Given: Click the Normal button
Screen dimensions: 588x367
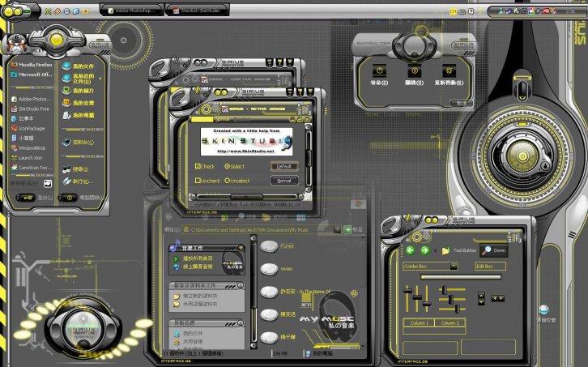Looking at the screenshot, I should (x=284, y=181).
